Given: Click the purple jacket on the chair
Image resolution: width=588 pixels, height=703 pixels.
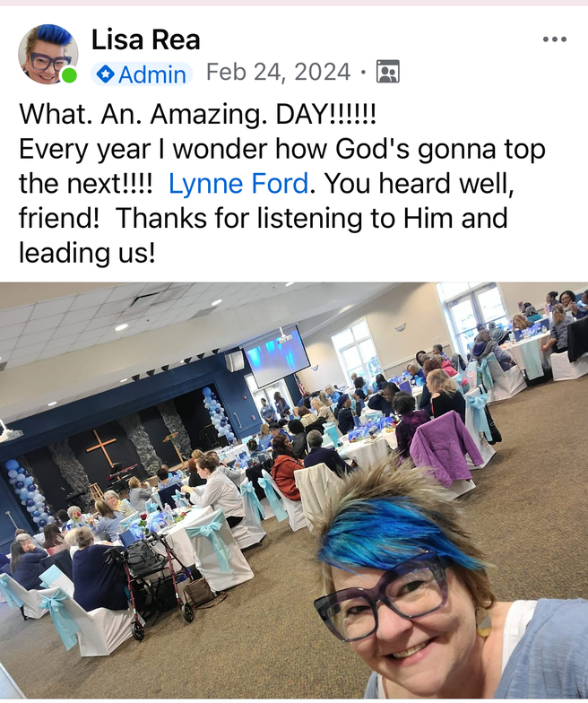Looking at the screenshot, I should pos(445,447).
